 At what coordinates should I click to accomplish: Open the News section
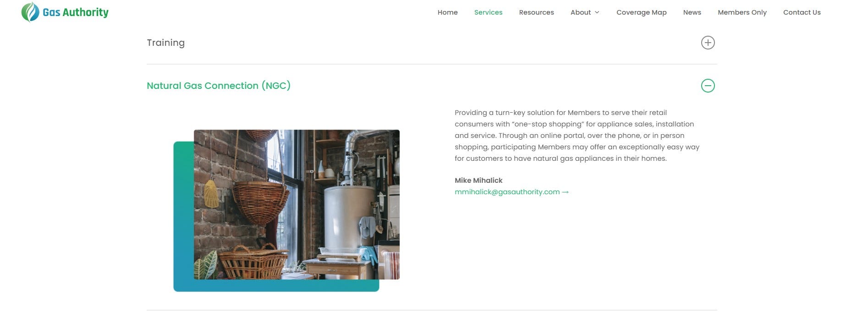click(692, 12)
